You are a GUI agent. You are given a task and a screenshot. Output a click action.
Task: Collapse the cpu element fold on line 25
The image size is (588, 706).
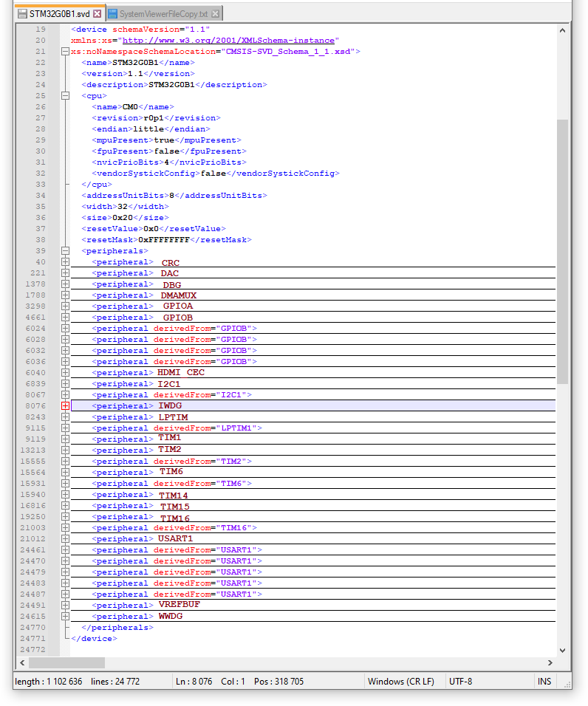click(x=65, y=96)
